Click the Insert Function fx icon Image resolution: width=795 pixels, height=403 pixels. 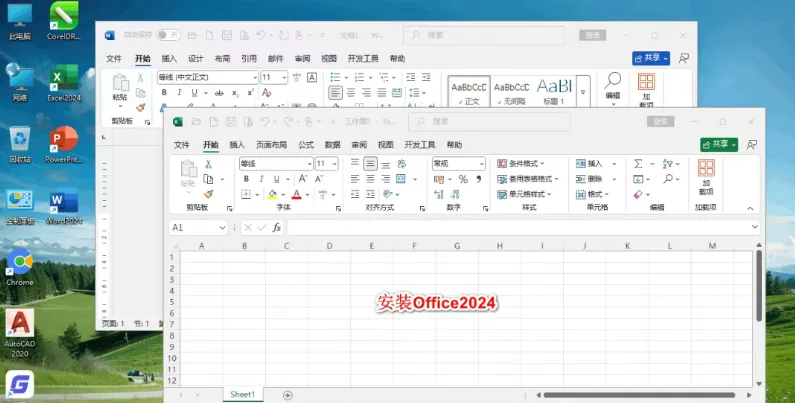coord(277,228)
